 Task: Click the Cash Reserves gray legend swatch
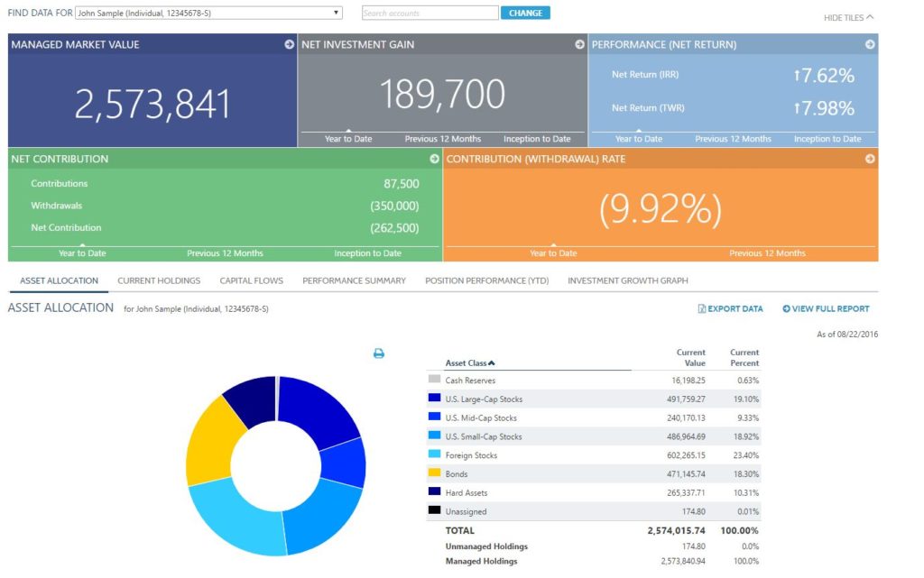[x=434, y=379]
